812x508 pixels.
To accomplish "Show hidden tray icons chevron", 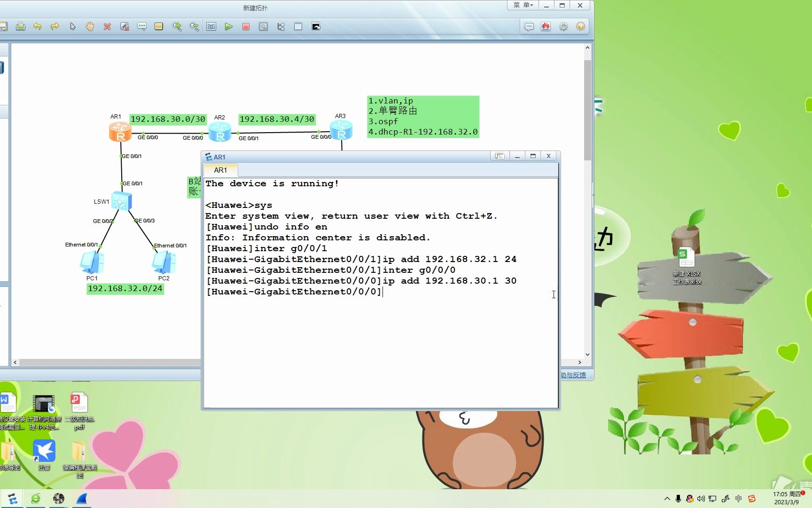I will (x=667, y=499).
